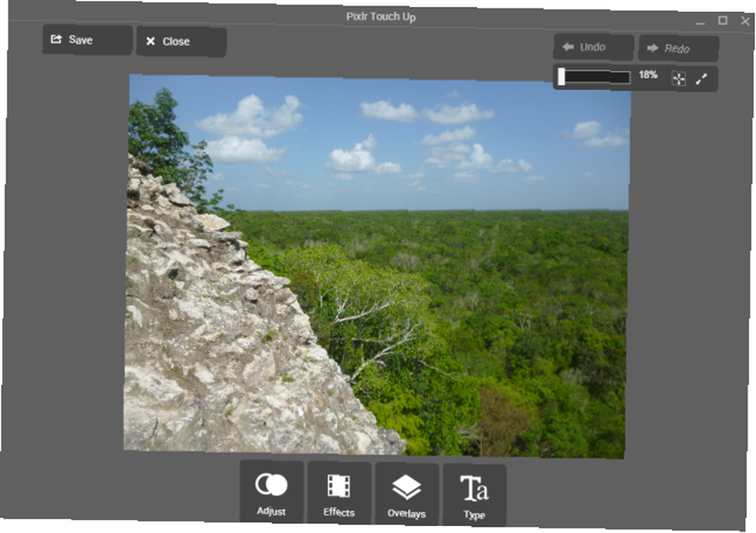Open the Overlays layers panel

pos(407,493)
